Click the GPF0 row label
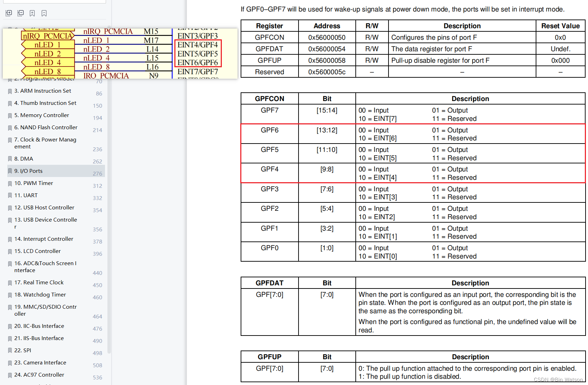Screen dimensions: 588x385 pyautogui.click(x=270, y=248)
